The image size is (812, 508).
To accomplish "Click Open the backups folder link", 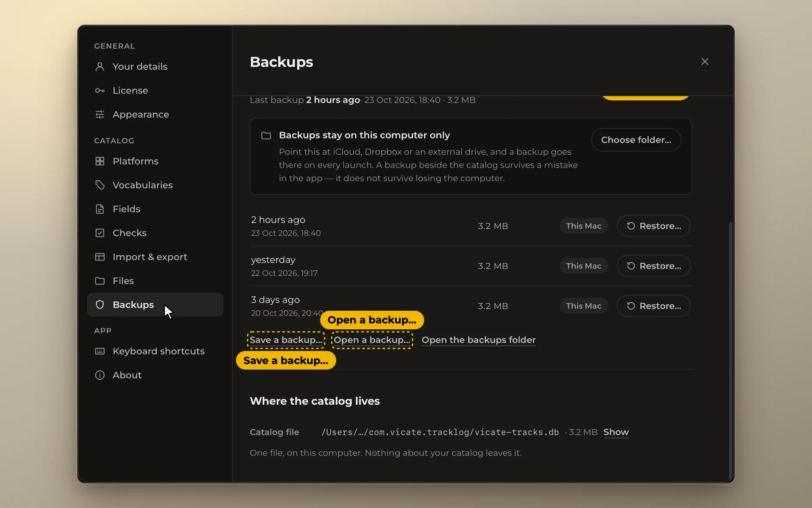I will point(479,340).
